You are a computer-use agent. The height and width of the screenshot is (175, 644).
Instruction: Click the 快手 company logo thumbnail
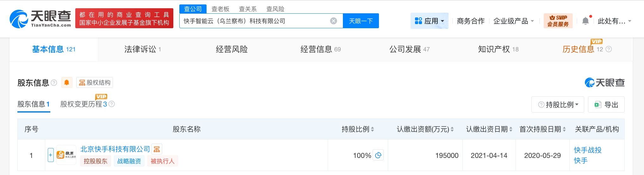click(66, 155)
